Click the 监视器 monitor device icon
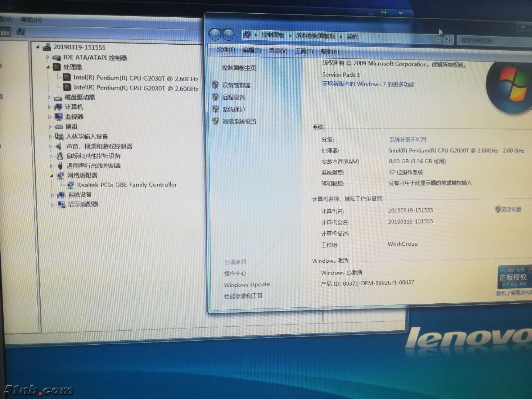532x399 pixels. [58, 117]
